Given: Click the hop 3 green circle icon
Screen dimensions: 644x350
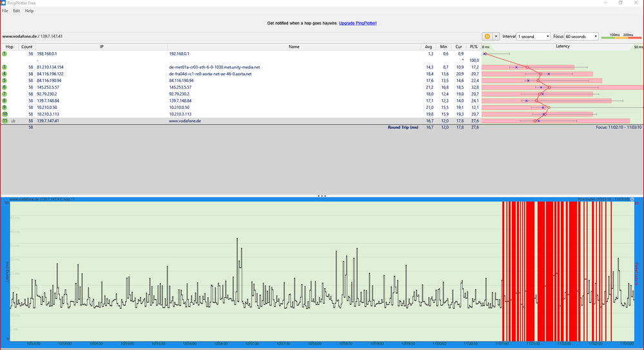Looking at the screenshot, I should tap(4, 67).
